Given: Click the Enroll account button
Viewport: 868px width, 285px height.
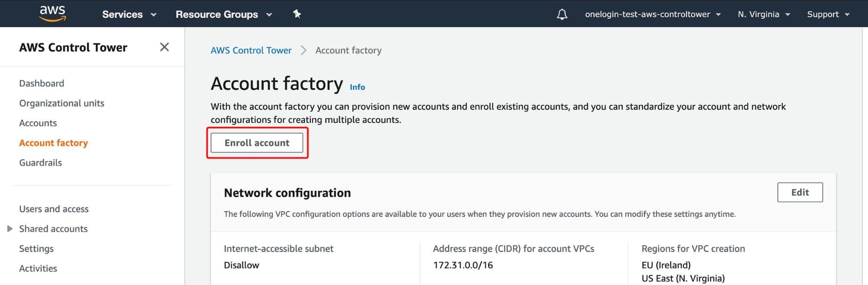Looking at the screenshot, I should pos(257,142).
